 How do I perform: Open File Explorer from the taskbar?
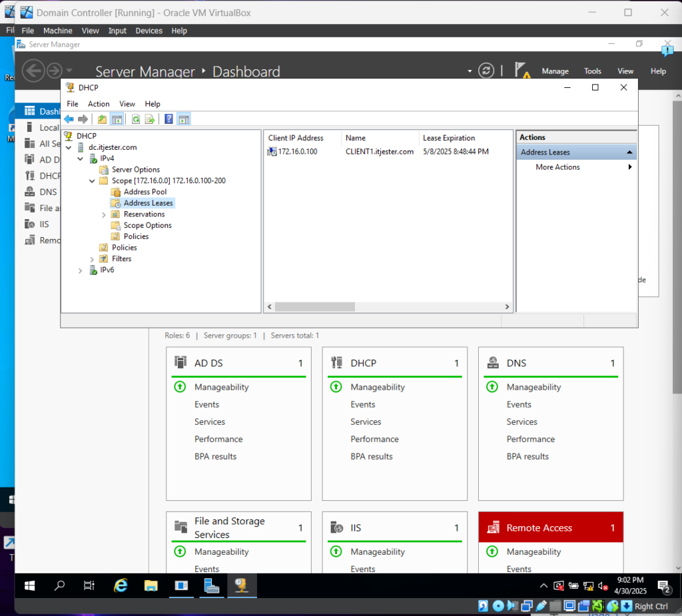coord(151,586)
